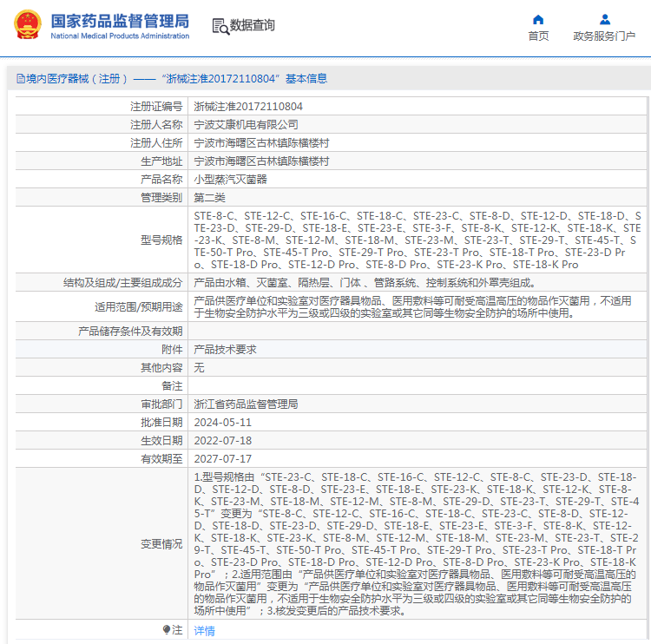Click the 注册人住所 row label
This screenshot has height=644, width=651.
point(156,143)
